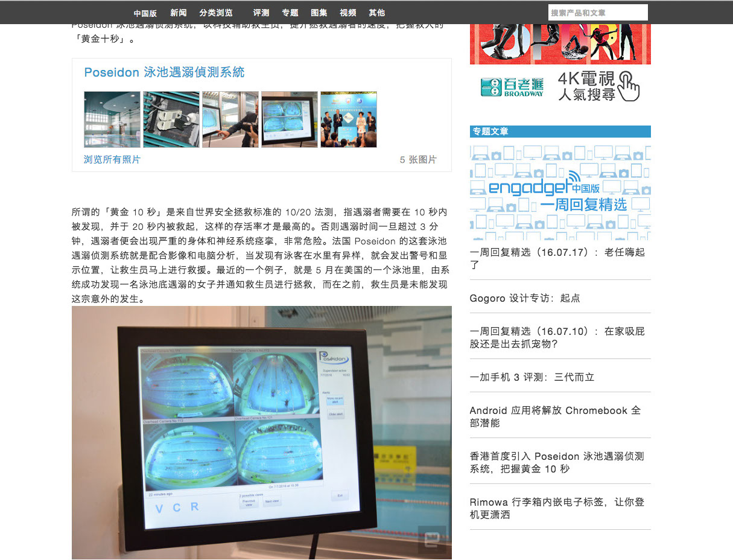Open the 专题 features section

[x=290, y=13]
